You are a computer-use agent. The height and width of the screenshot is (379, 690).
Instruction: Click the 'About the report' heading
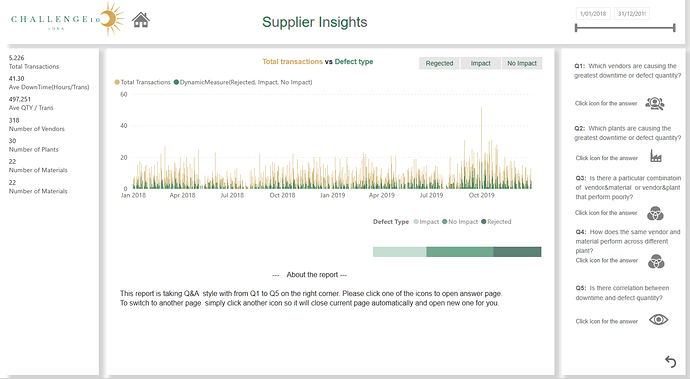coord(309,275)
